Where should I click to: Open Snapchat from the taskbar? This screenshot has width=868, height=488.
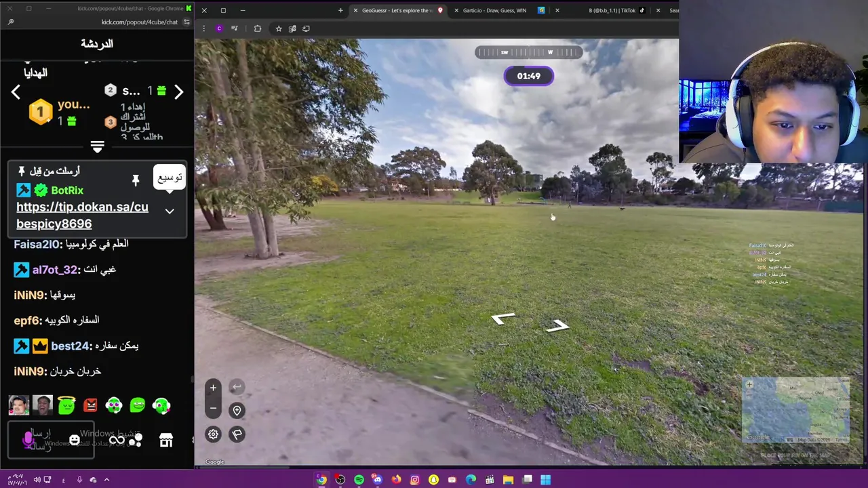433,480
